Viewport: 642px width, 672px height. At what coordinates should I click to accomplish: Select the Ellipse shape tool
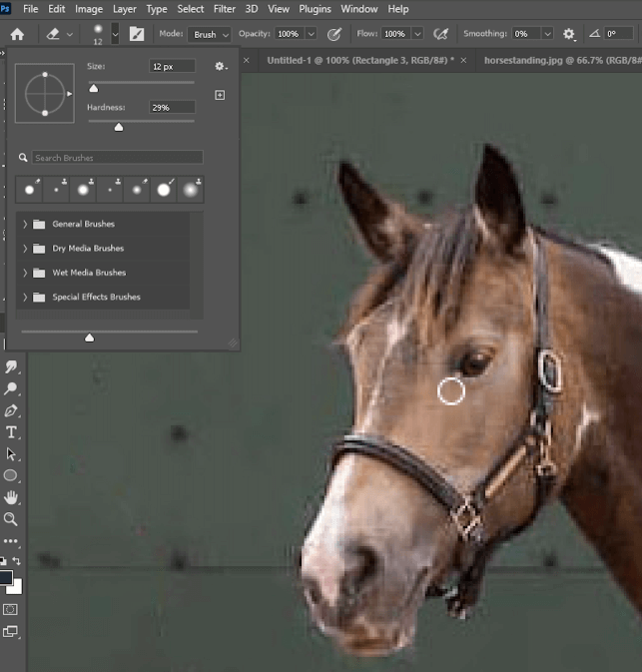coord(11,475)
